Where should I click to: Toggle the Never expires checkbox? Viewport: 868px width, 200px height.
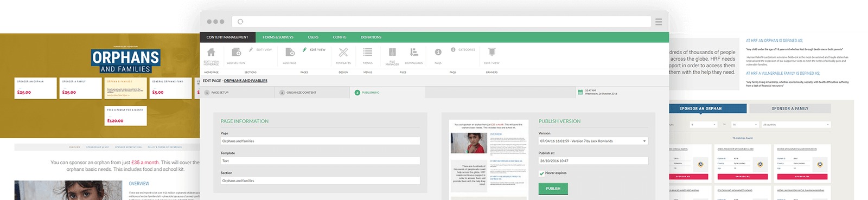click(541, 173)
